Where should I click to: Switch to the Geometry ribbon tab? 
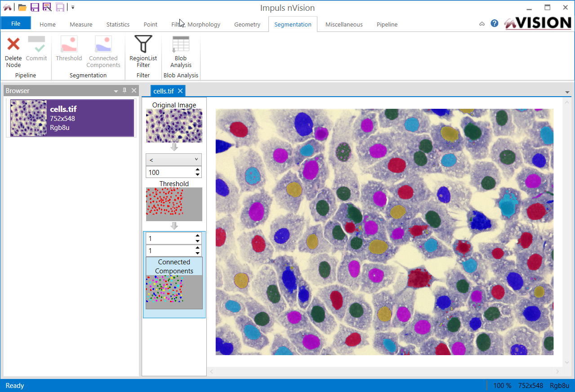click(247, 25)
